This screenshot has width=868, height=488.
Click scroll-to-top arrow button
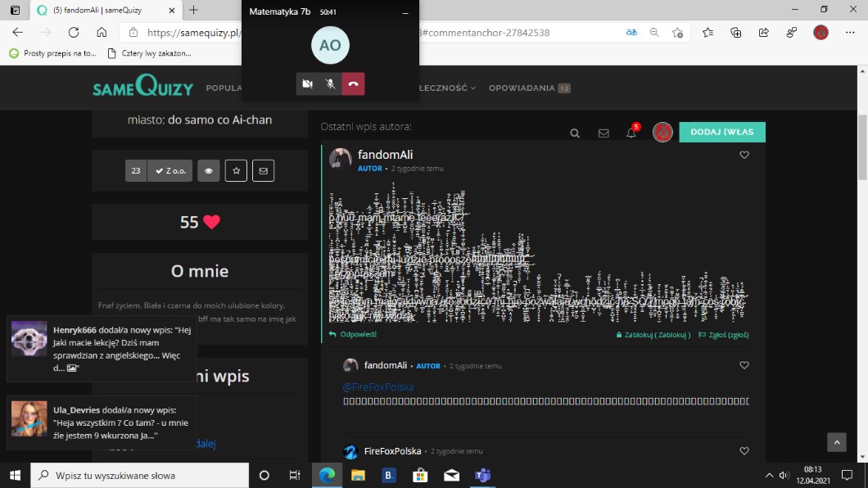coord(836,442)
